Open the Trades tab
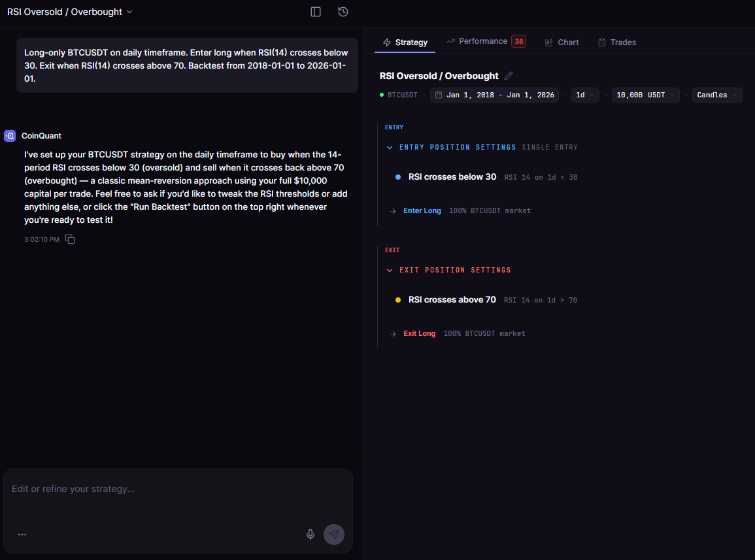Viewport: 755px width, 560px height. (x=617, y=42)
